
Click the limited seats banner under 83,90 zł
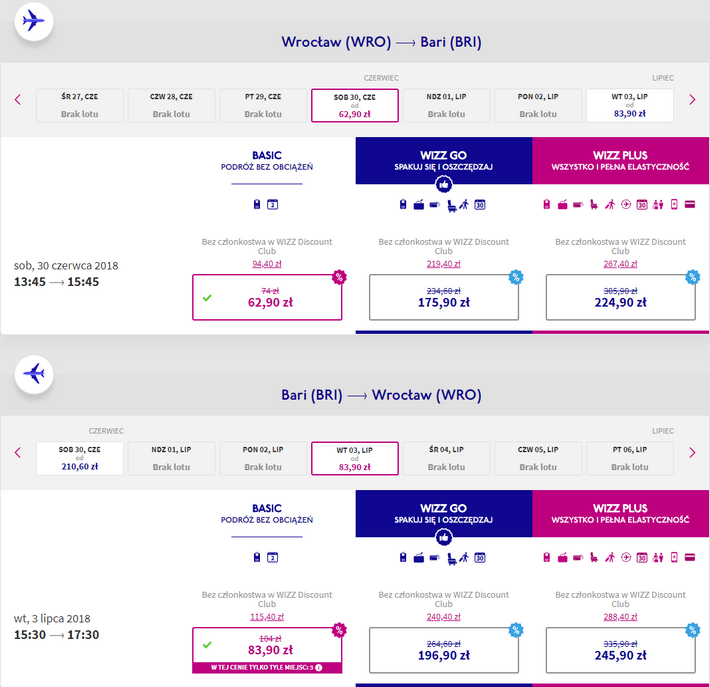tap(267, 668)
